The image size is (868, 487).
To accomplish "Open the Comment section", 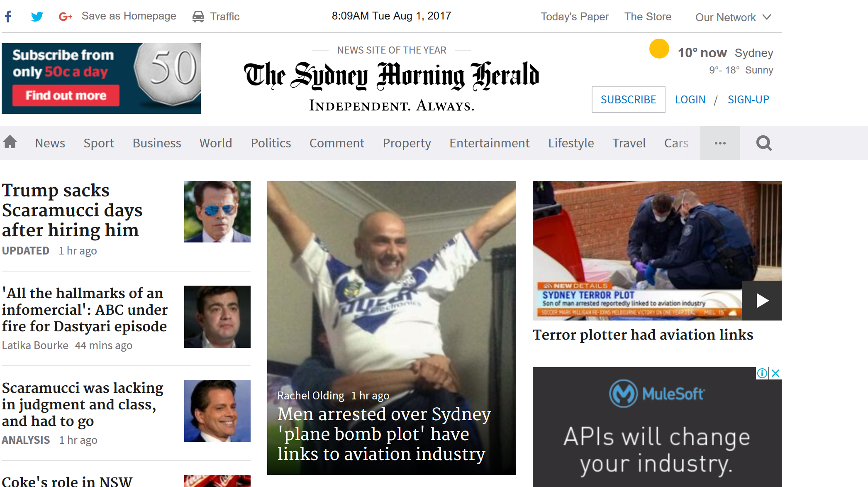I will pos(337,143).
